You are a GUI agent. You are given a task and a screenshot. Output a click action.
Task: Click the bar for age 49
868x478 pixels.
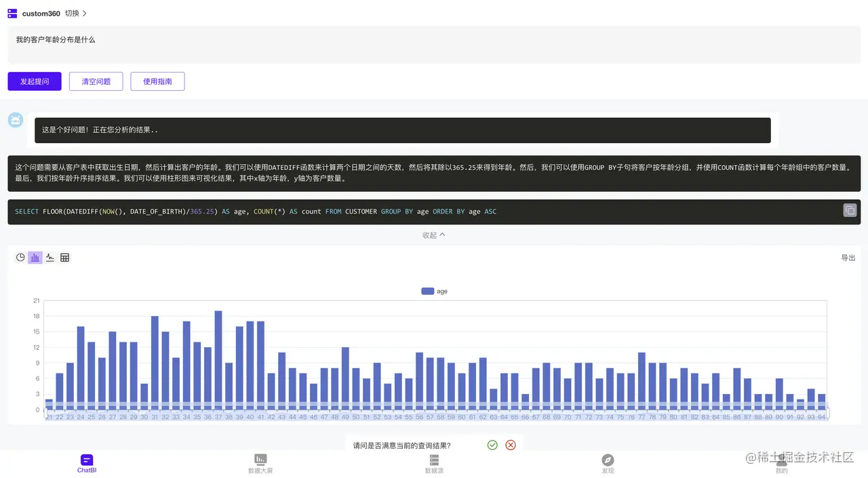click(345, 378)
